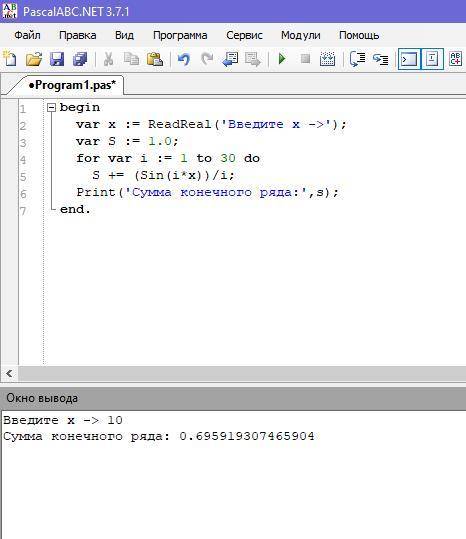Screen dimensions: 466x539
Task: Toggle the input panel toolbar button
Action: click(x=432, y=59)
